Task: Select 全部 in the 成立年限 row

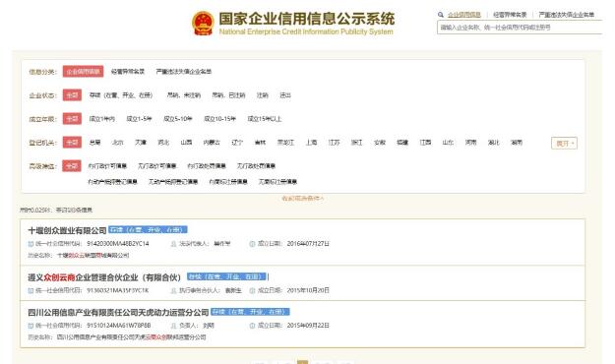Action: [72, 119]
